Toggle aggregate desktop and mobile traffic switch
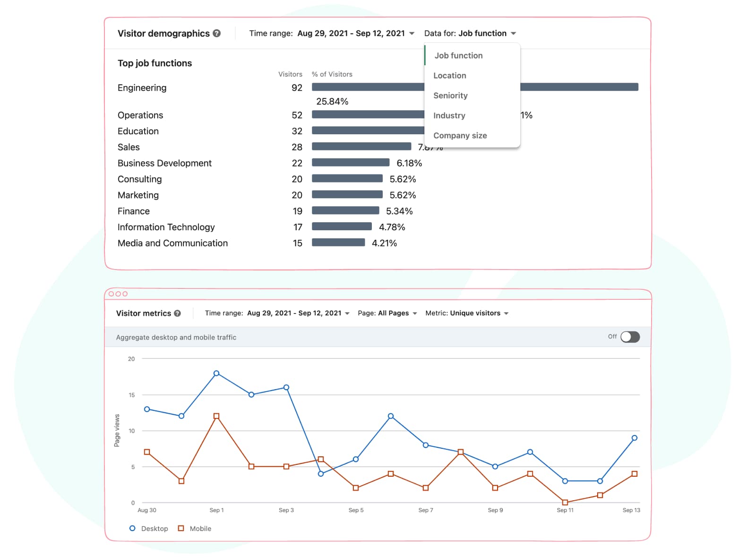Viewport: 756px width, 558px height. pyautogui.click(x=630, y=337)
